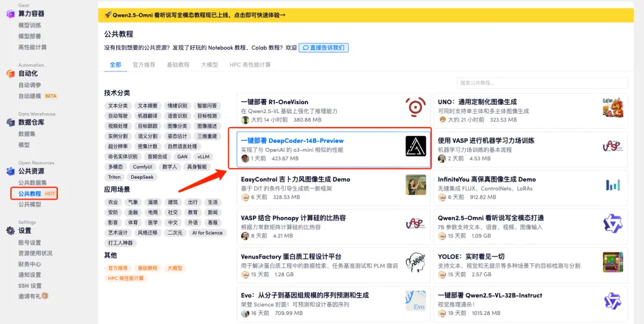Image resolution: width=644 pixels, height=324 pixels.
Task: Select the 三维重建 category tag
Action: click(x=206, y=136)
